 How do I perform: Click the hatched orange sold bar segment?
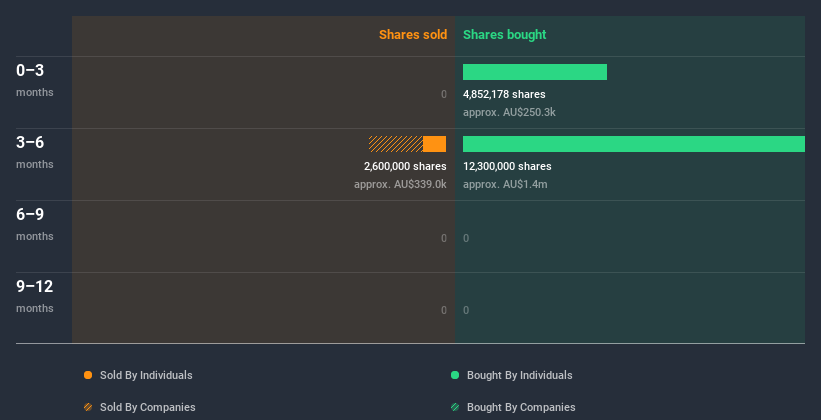396,144
